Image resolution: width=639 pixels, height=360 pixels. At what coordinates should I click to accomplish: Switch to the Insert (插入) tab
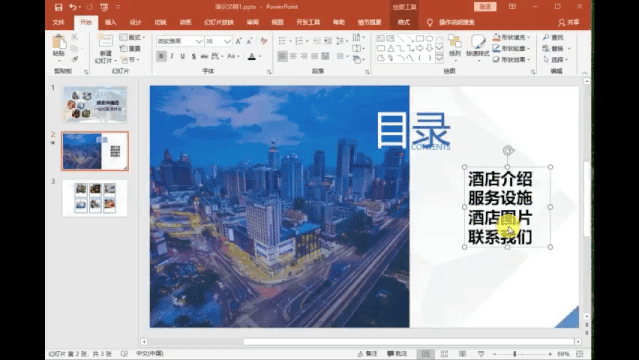coord(110,22)
